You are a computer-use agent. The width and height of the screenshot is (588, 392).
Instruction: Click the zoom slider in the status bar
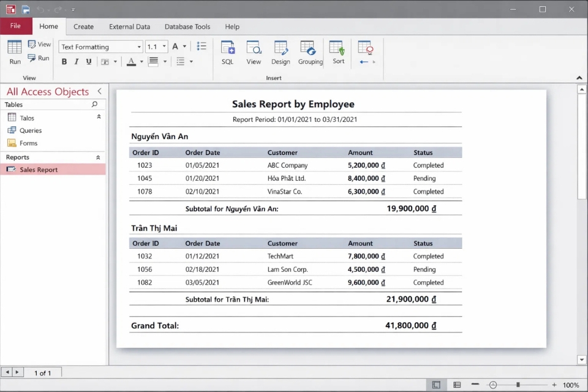[x=518, y=385]
